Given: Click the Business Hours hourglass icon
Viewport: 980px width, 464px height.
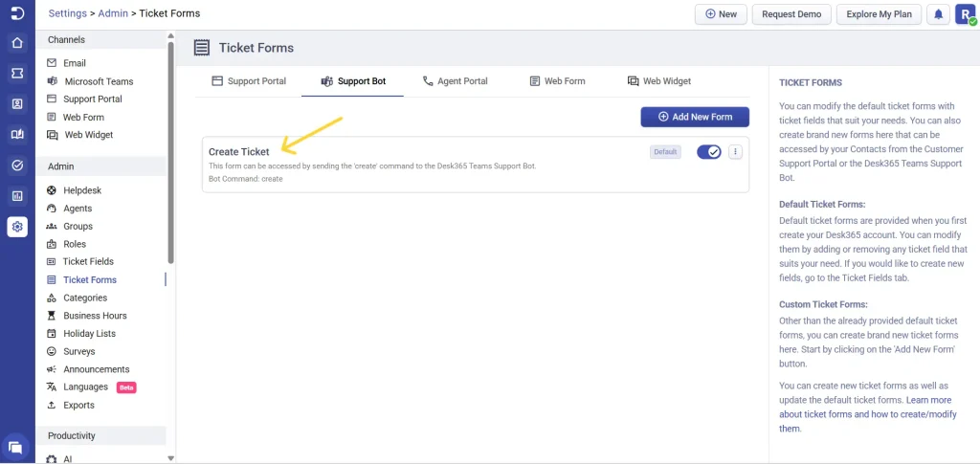Looking at the screenshot, I should [x=52, y=316].
